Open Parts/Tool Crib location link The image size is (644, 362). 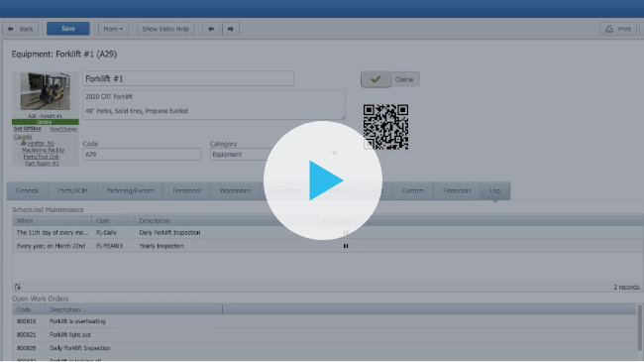[x=41, y=157]
